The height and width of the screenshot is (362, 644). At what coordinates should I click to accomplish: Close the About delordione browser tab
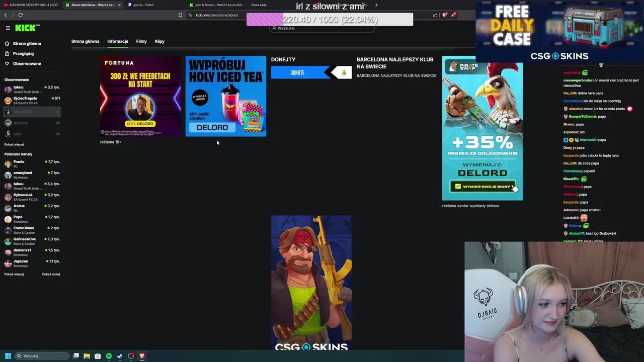click(x=119, y=5)
